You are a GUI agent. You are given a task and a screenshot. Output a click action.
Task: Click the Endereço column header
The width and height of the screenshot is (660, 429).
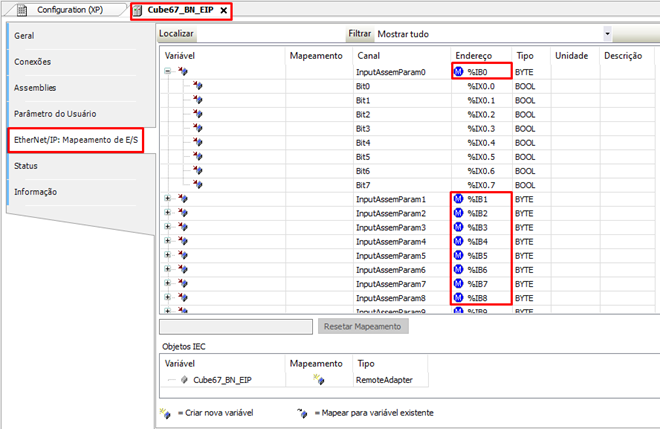473,55
